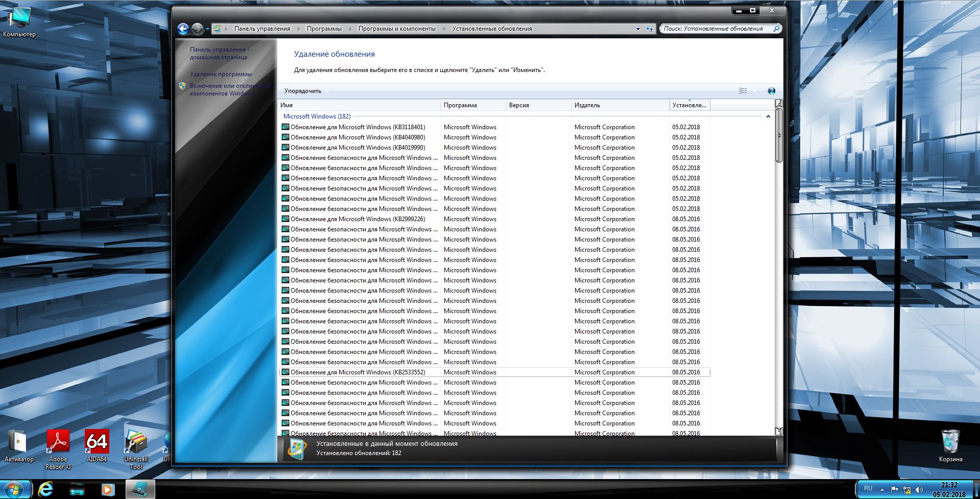
Task: Select the update KB2999226 row
Action: [494, 219]
